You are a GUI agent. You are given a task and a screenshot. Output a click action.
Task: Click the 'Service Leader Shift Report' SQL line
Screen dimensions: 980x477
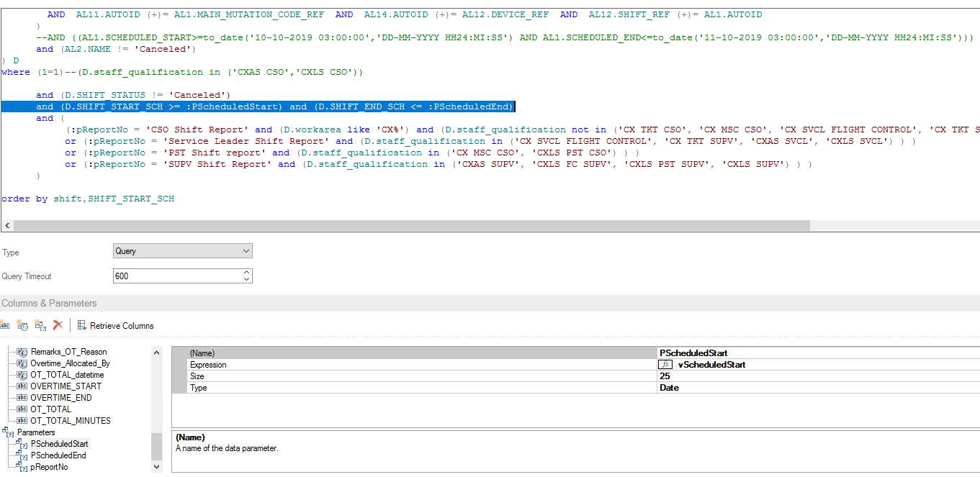(x=490, y=141)
